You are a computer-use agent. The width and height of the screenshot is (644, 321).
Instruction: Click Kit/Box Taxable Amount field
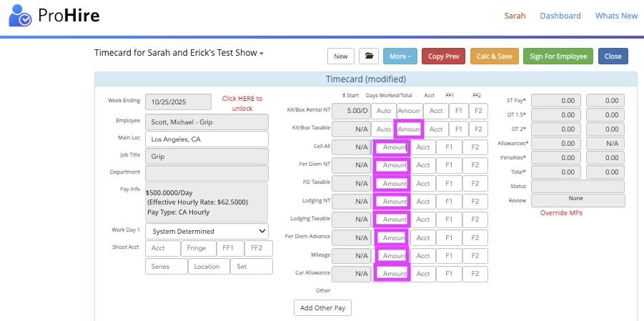tap(409, 129)
